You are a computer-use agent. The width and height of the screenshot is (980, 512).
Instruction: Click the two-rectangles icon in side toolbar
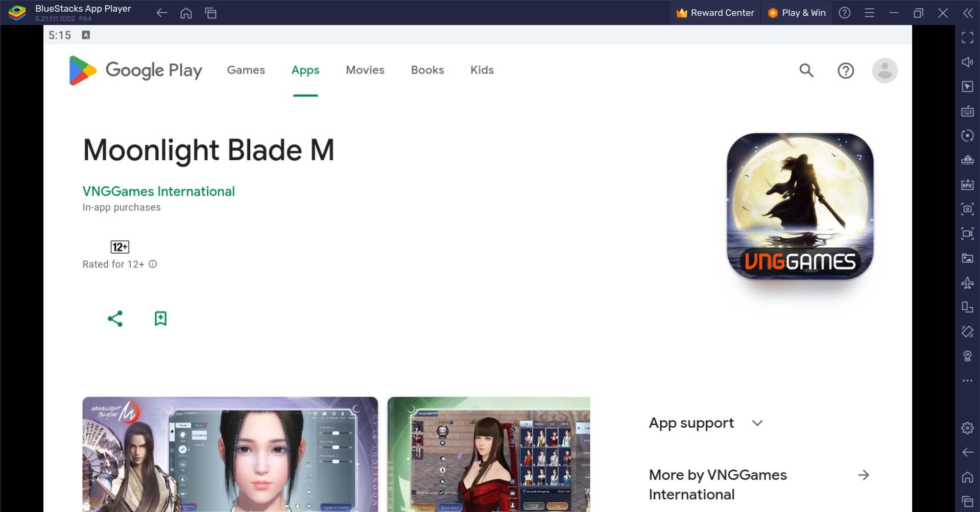pyautogui.click(x=967, y=307)
